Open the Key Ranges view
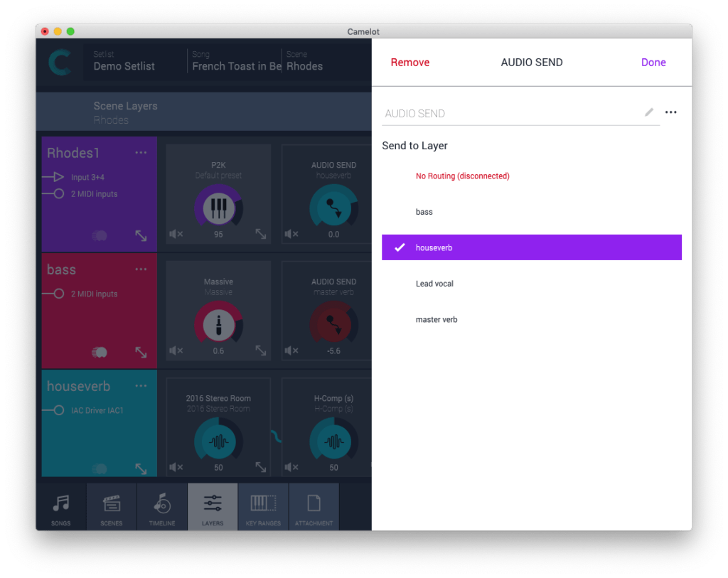 coord(263,506)
